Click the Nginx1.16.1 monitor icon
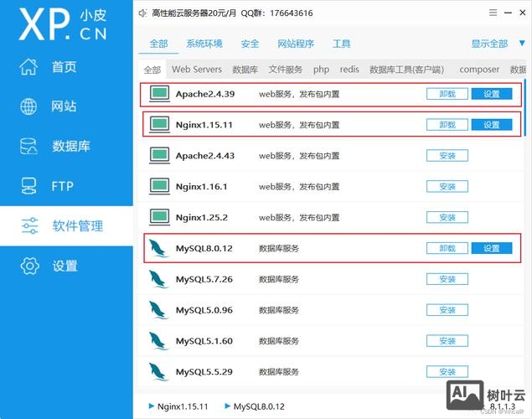Image resolution: width=532 pixels, height=419 pixels. 159,187
